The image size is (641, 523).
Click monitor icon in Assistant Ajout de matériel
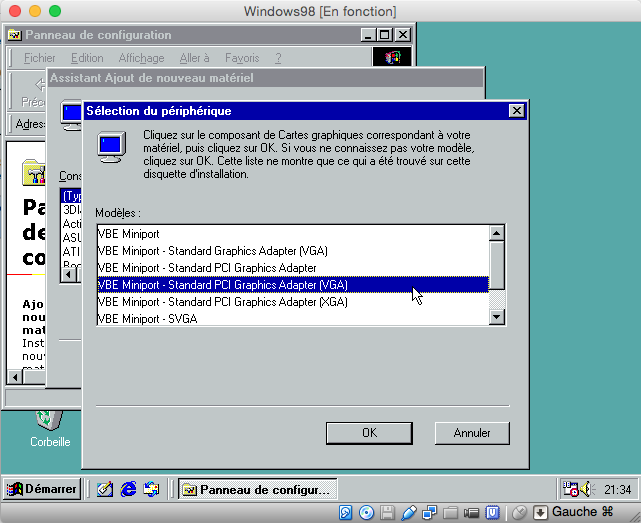pyautogui.click(x=72, y=115)
